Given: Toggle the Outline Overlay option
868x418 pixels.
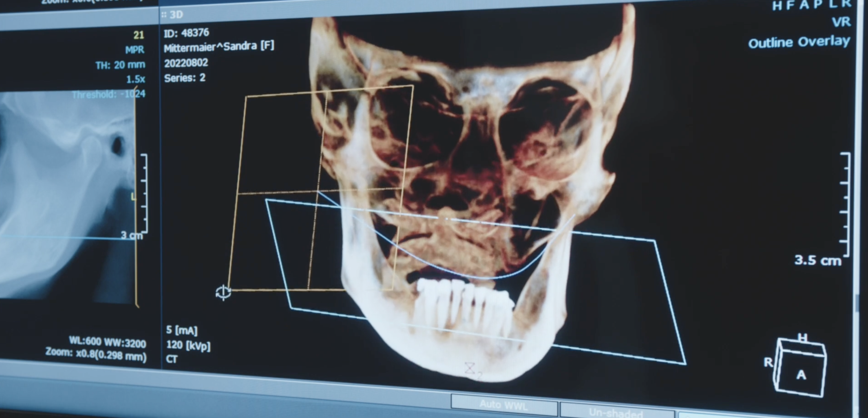Looking at the screenshot, I should (x=799, y=42).
